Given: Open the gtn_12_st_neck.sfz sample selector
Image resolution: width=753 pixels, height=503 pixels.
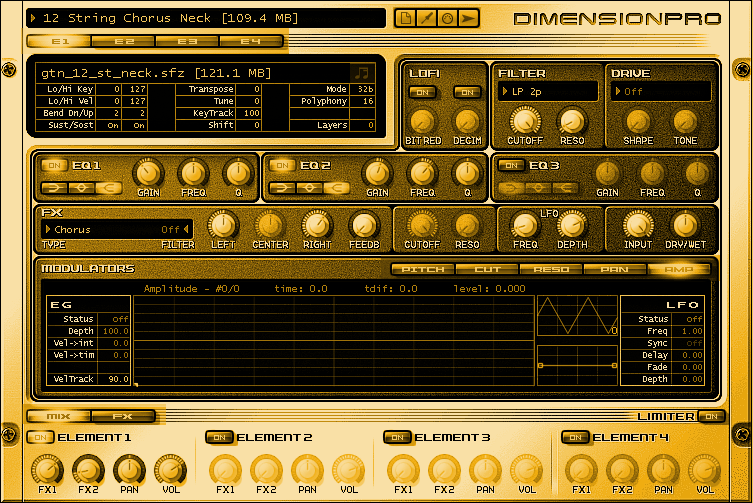Looking at the screenshot, I should 194,73.
